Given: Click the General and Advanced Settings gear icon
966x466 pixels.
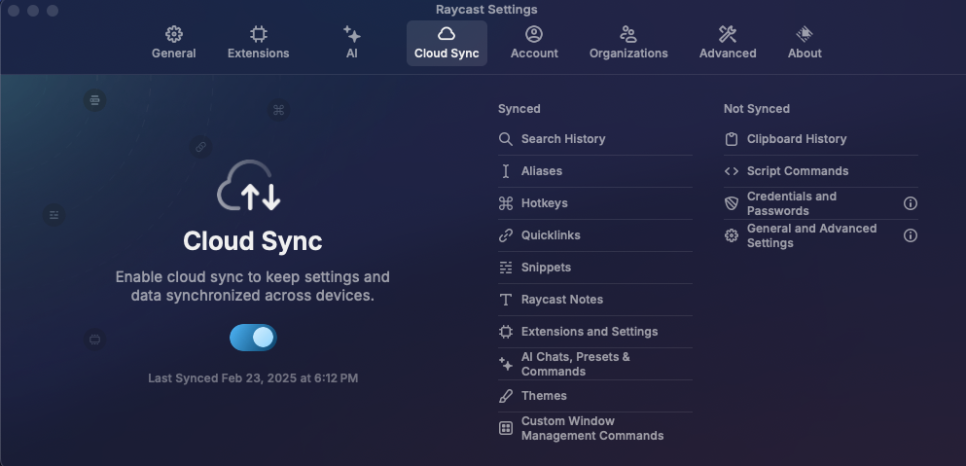Looking at the screenshot, I should pyautogui.click(x=731, y=235).
